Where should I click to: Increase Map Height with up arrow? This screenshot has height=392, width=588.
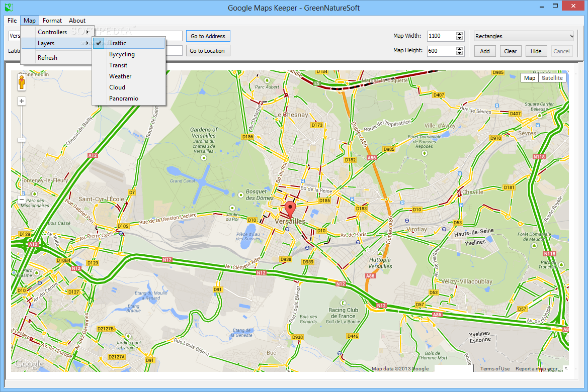pyautogui.click(x=460, y=49)
